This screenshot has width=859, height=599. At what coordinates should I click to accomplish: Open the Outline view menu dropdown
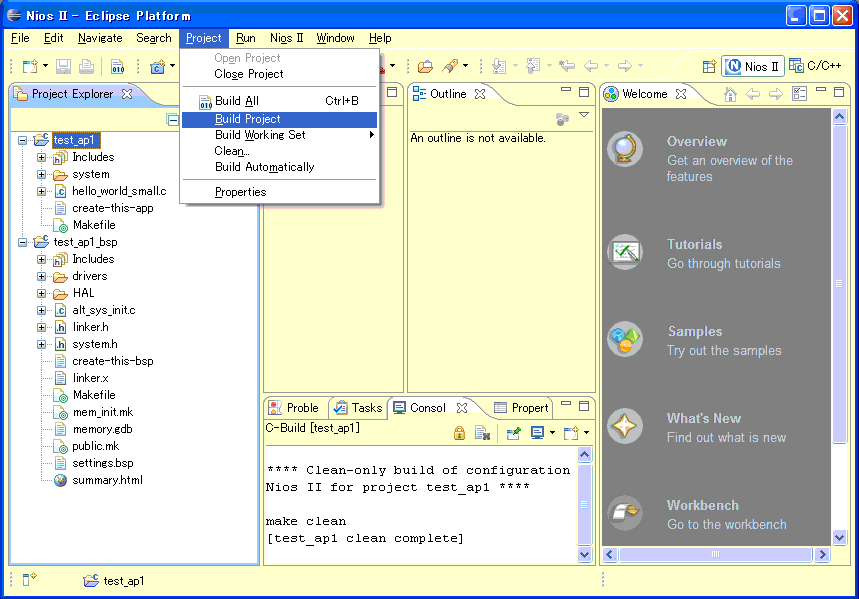[x=584, y=115]
